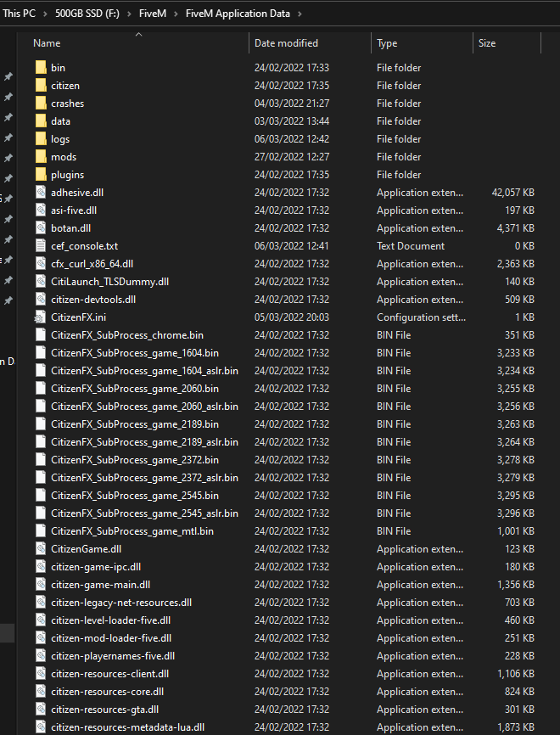Click the 1,001 KB size value
Viewport: 560px width, 735px height.
516,530
